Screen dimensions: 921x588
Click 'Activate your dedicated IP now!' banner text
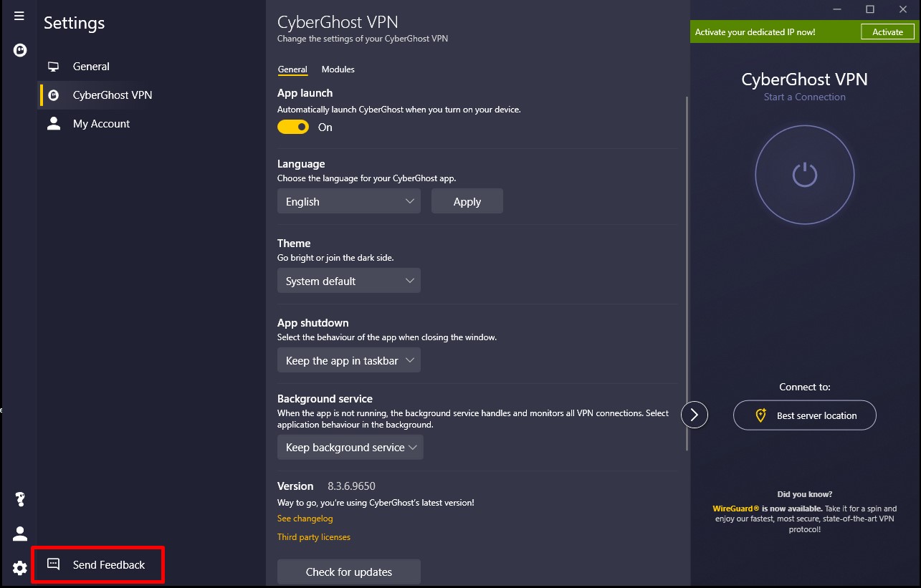click(755, 32)
